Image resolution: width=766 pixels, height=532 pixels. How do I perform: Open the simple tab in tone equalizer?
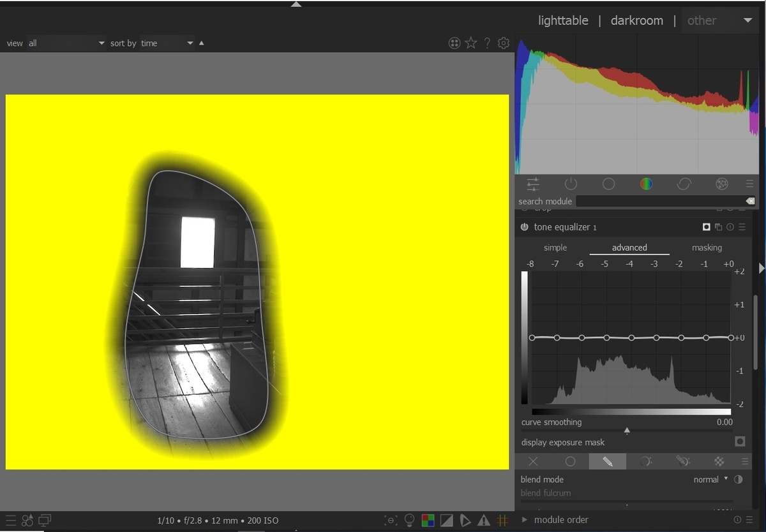click(x=555, y=248)
